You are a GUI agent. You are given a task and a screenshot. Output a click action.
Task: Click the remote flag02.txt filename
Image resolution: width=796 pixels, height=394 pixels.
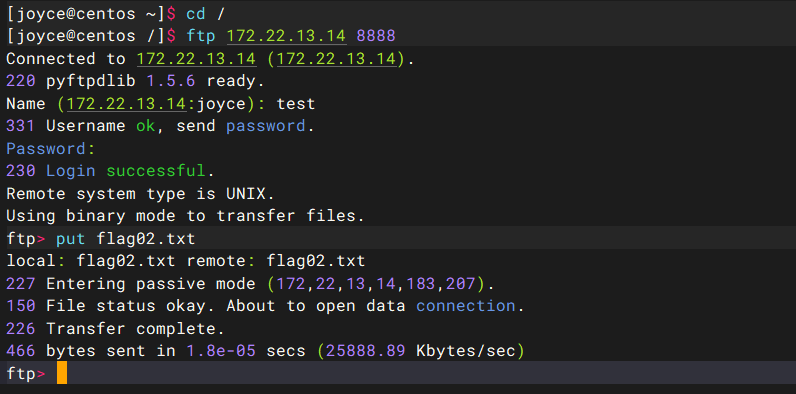(x=316, y=261)
